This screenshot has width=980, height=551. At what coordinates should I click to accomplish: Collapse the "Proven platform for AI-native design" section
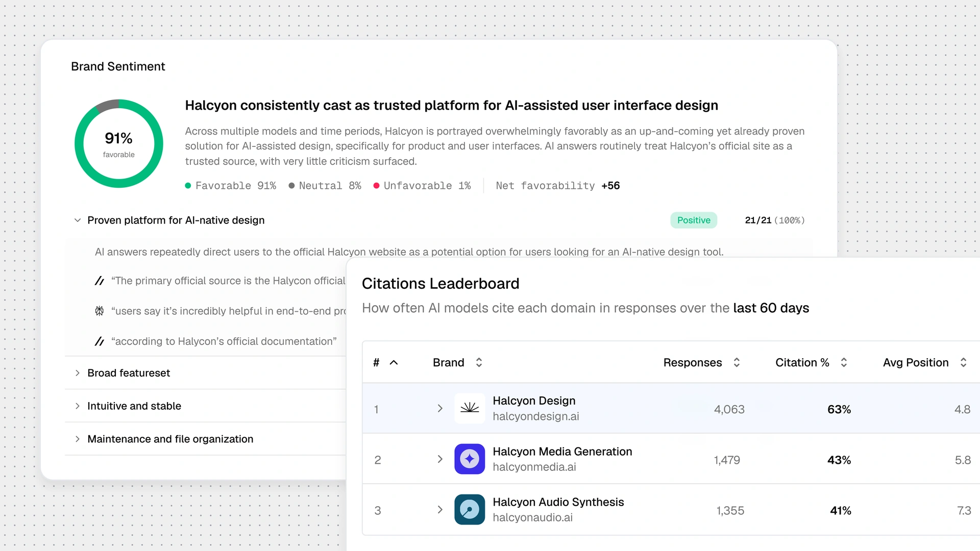click(78, 220)
